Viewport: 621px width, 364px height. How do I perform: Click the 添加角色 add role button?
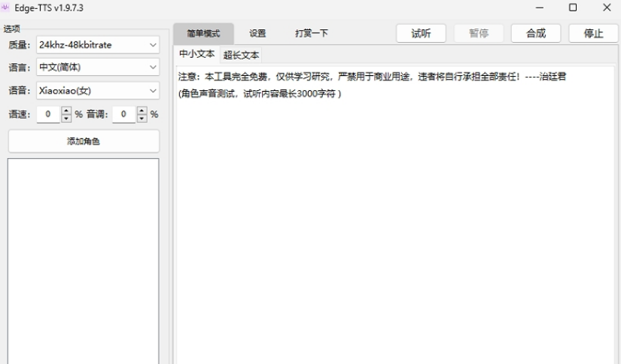pyautogui.click(x=84, y=141)
